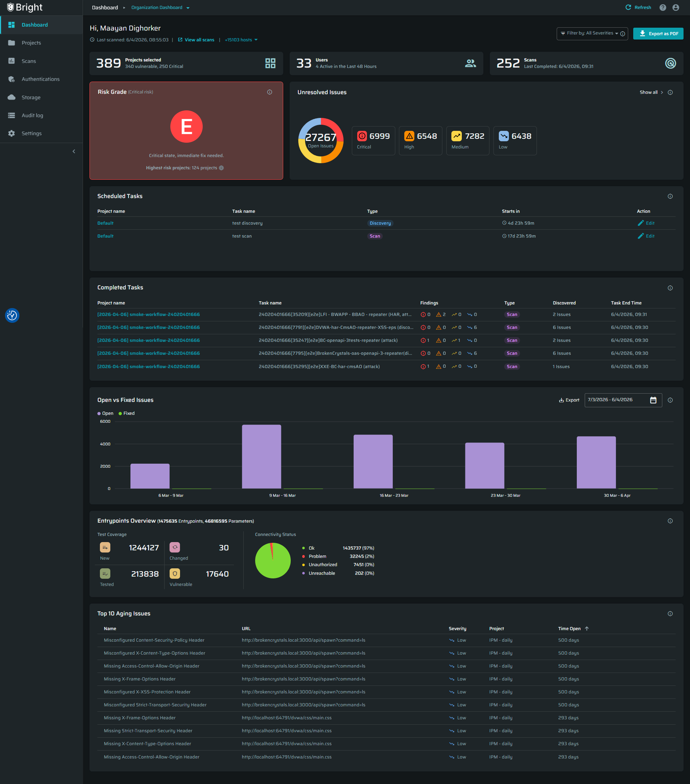Expand the +15103 hosts dropdown

(241, 40)
